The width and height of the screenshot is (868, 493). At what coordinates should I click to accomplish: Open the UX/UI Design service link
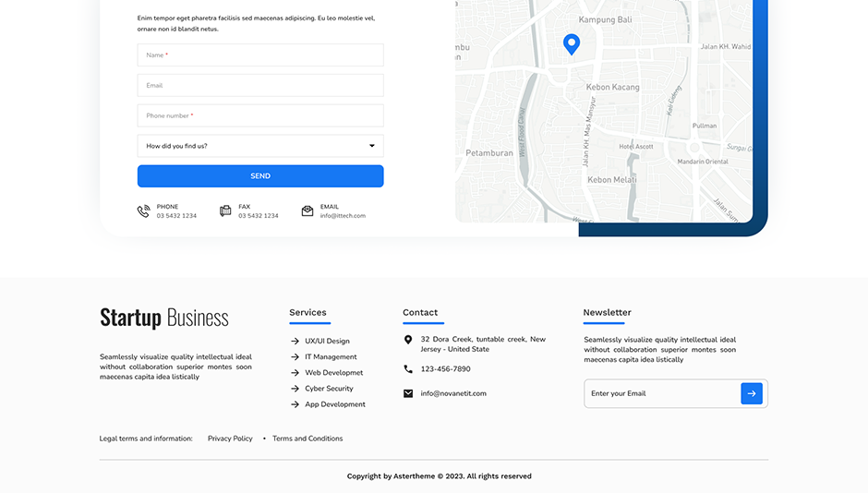coord(327,342)
